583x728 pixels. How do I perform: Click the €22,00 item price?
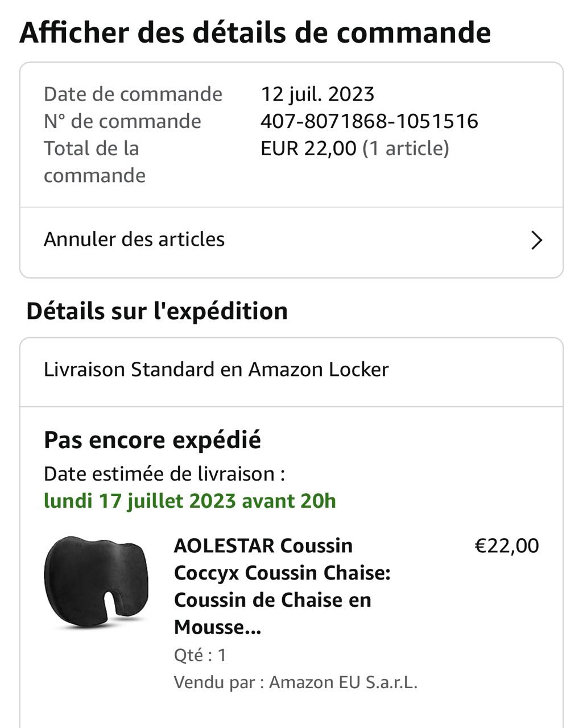(x=506, y=545)
